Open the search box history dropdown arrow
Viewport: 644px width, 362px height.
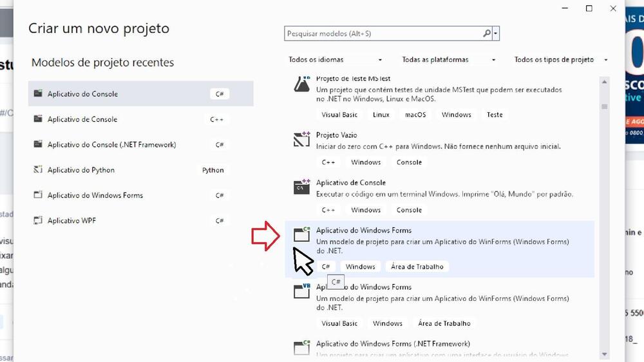(496, 33)
